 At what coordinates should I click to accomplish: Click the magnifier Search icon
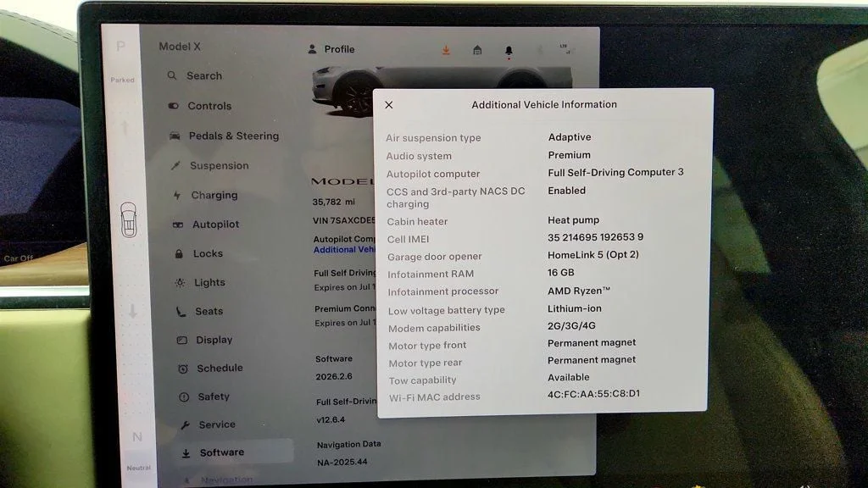tap(172, 75)
